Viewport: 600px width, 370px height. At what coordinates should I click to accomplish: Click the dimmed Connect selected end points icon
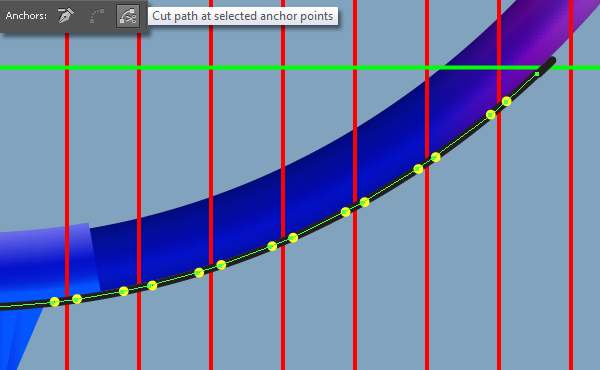tap(97, 16)
